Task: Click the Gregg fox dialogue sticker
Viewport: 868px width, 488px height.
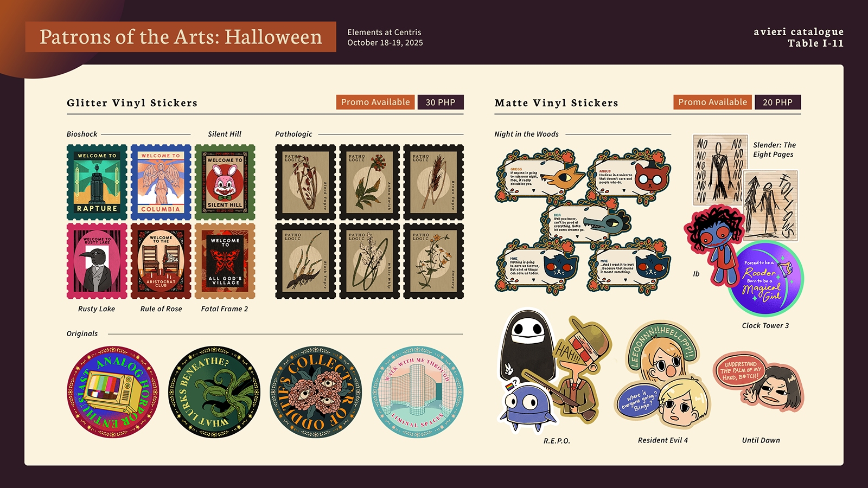Action: coord(540,176)
